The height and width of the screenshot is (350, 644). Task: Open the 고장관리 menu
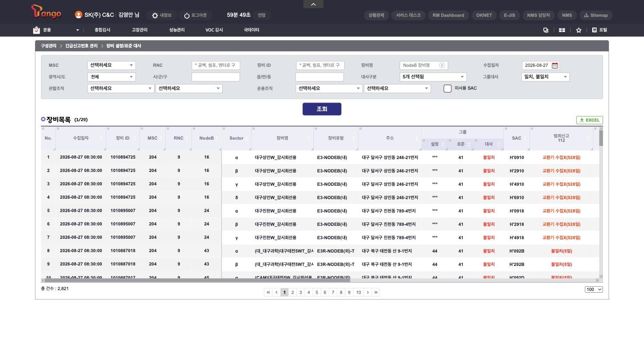click(139, 30)
